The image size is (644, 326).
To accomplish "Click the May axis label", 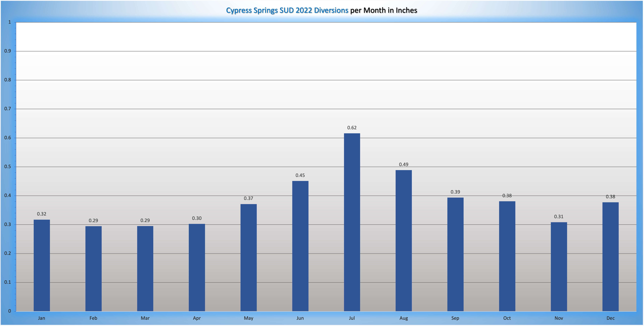I will [248, 318].
